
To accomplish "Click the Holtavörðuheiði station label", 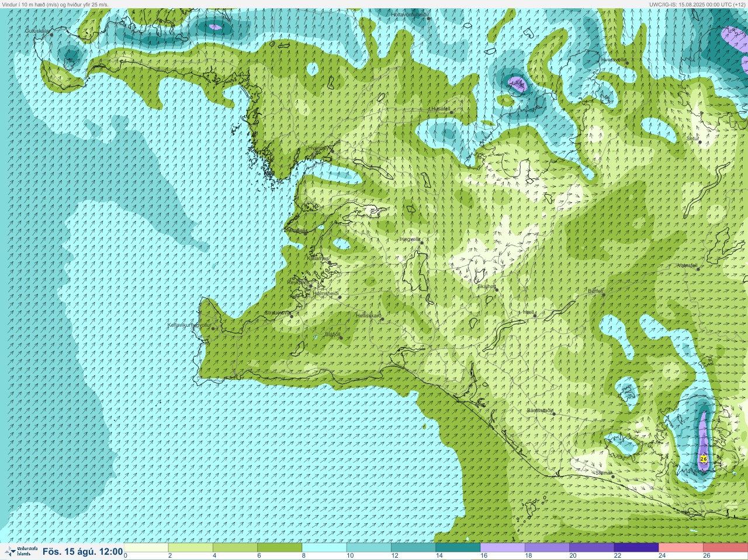I will pos(410,14).
